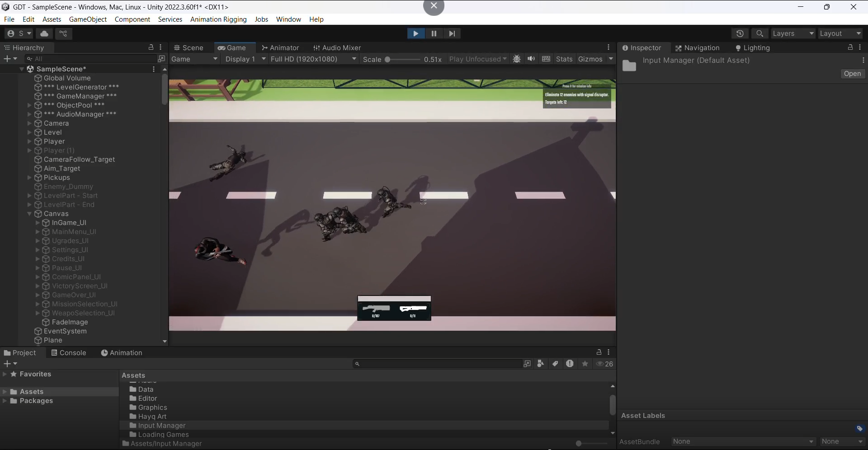Screen dimensions: 868x450
Task: Open the Undo History icon
Action: tap(740, 33)
